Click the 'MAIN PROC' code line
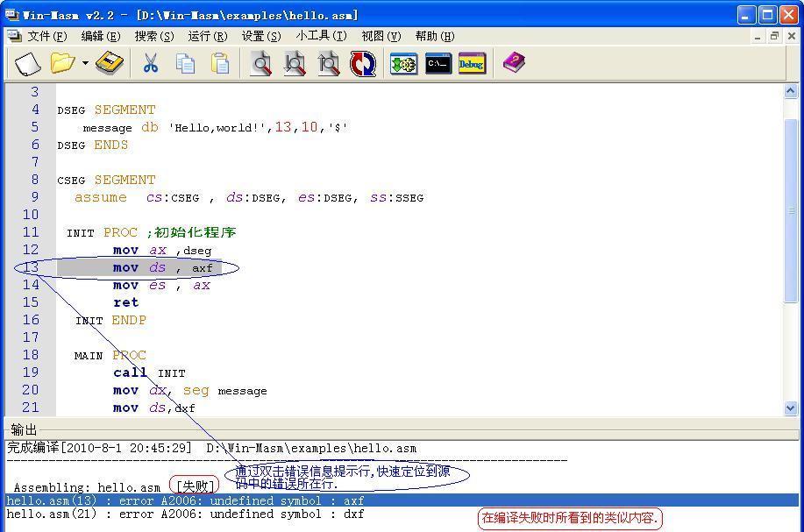Viewport: 804px width, 532px height. pos(110,355)
